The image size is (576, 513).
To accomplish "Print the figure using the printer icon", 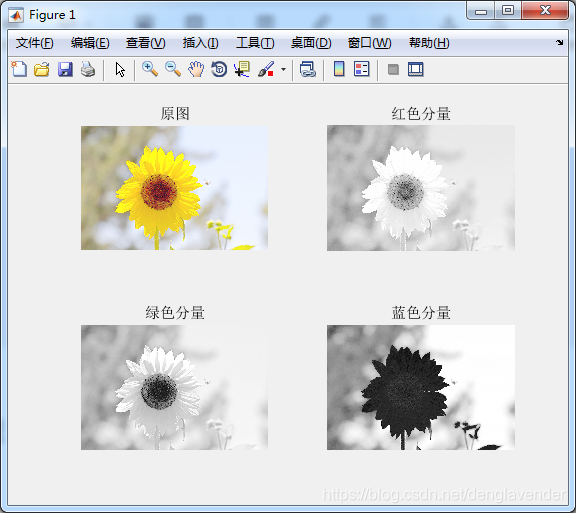I will [x=88, y=69].
